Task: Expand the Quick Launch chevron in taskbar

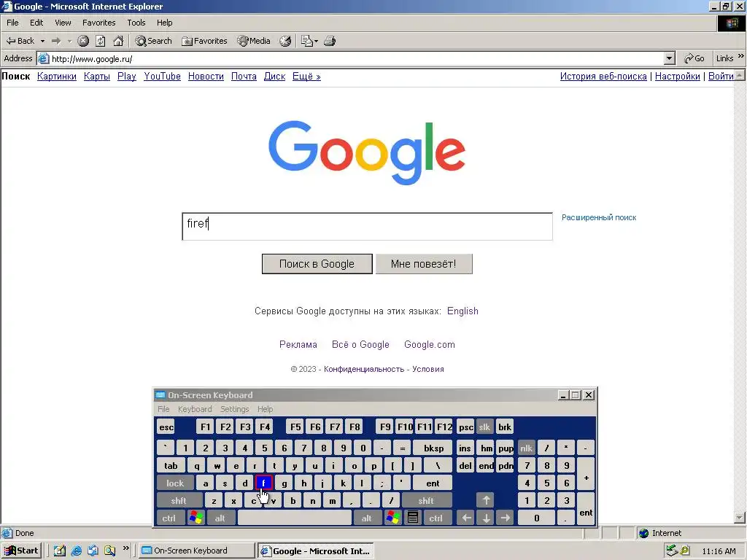Action: (126, 548)
